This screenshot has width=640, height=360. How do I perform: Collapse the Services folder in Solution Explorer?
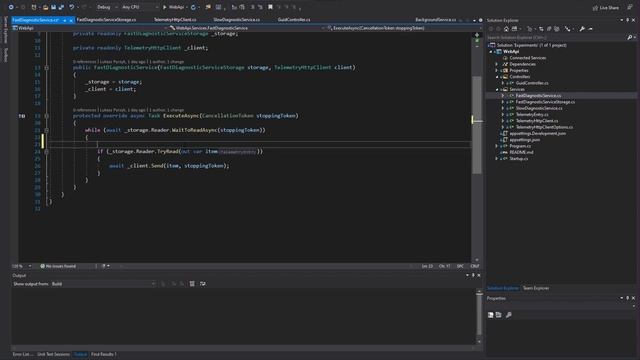497,89
